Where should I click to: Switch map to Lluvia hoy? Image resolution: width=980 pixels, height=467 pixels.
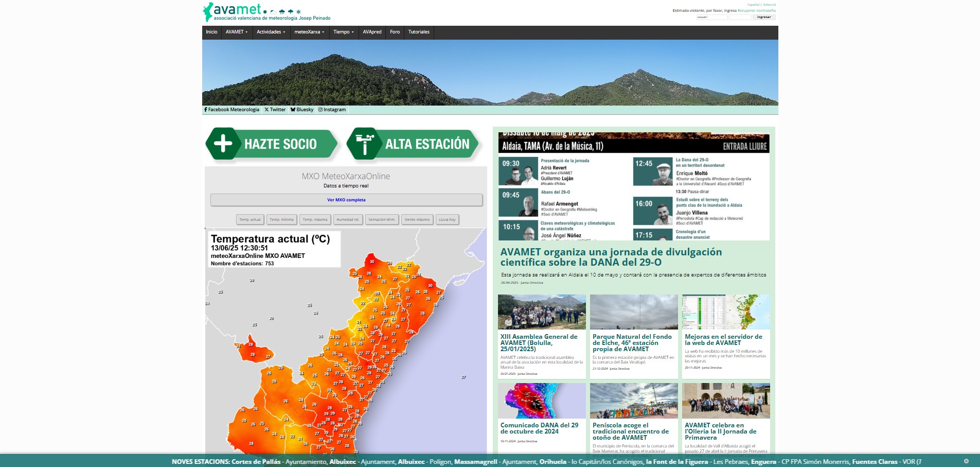[x=447, y=220]
